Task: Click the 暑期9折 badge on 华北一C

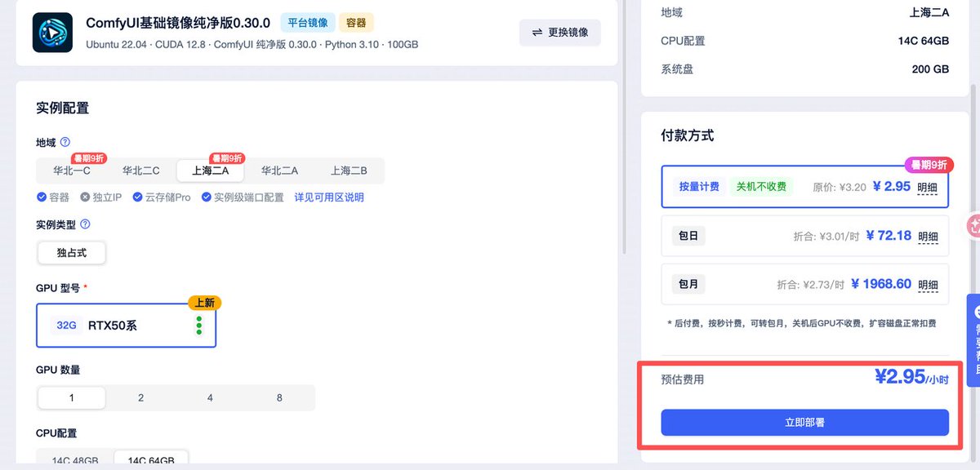Action: tap(87, 158)
